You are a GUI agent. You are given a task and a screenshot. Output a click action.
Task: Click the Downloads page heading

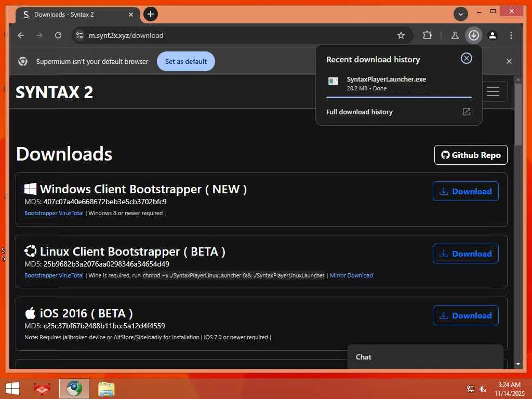[x=64, y=154]
